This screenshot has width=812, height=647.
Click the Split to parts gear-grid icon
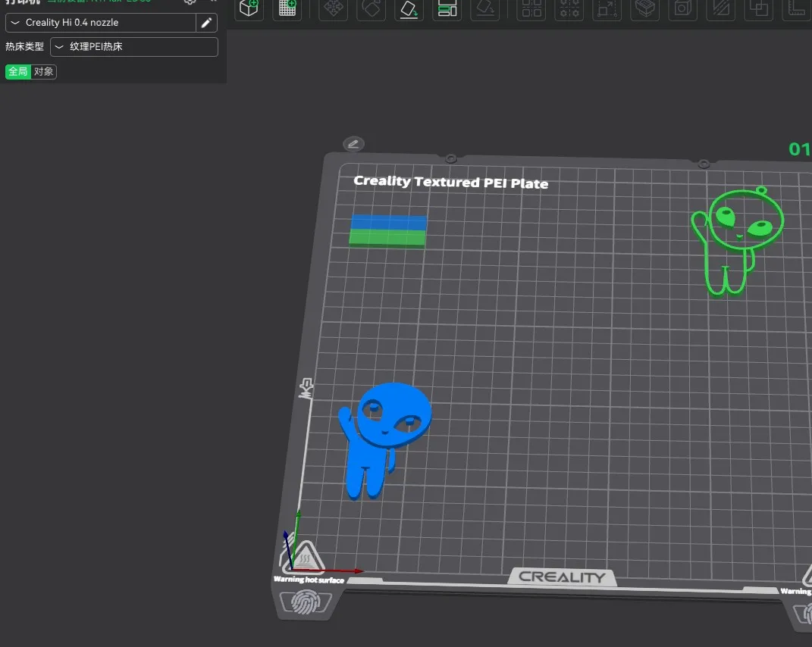[569, 9]
